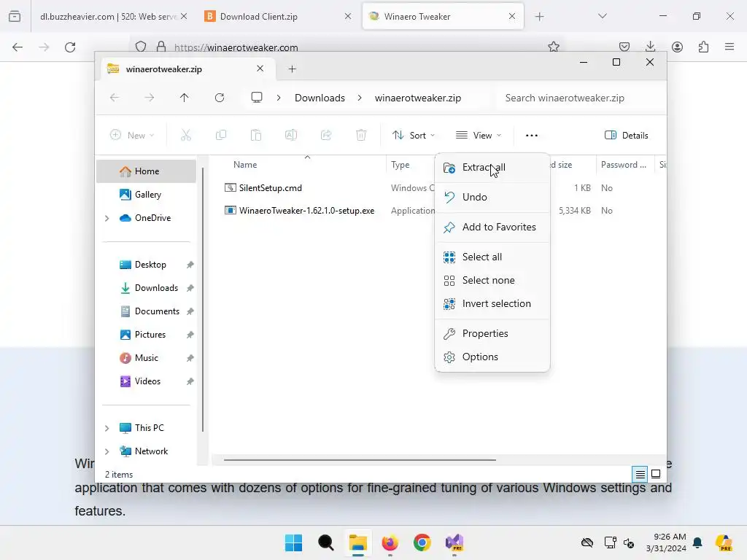
Task: Open Options from the overflow menu
Action: 492,357
